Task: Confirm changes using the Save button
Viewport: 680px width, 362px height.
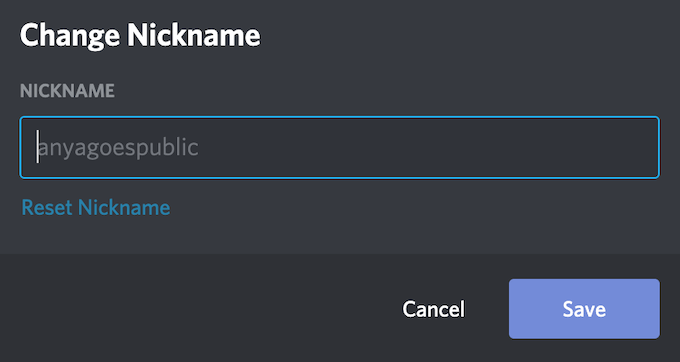Action: coord(584,309)
